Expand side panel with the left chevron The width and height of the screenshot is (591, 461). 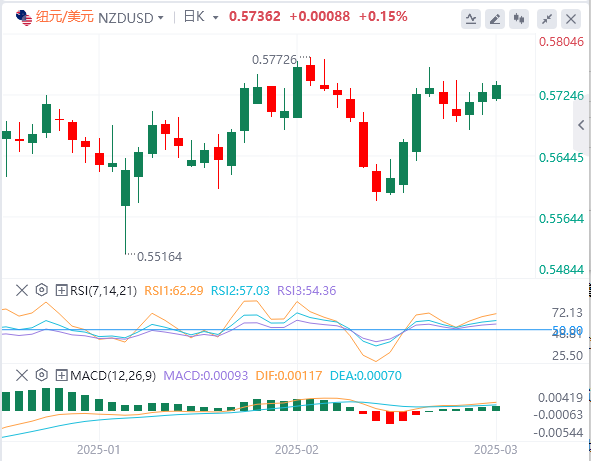pos(582,125)
